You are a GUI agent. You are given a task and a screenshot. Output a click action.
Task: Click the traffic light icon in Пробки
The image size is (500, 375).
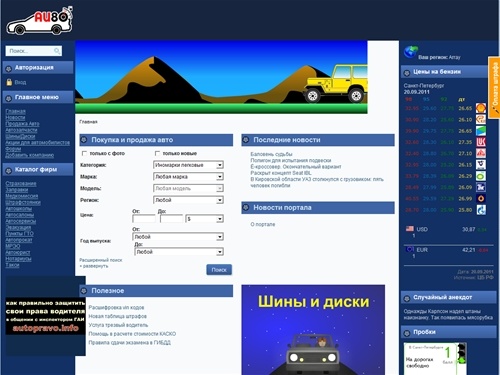462,355
